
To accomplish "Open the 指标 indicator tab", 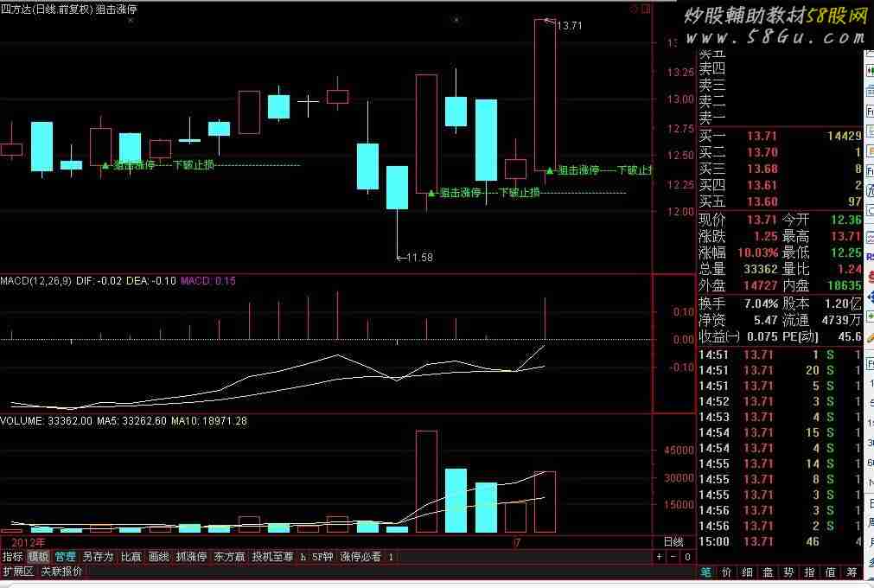I will [x=12, y=556].
